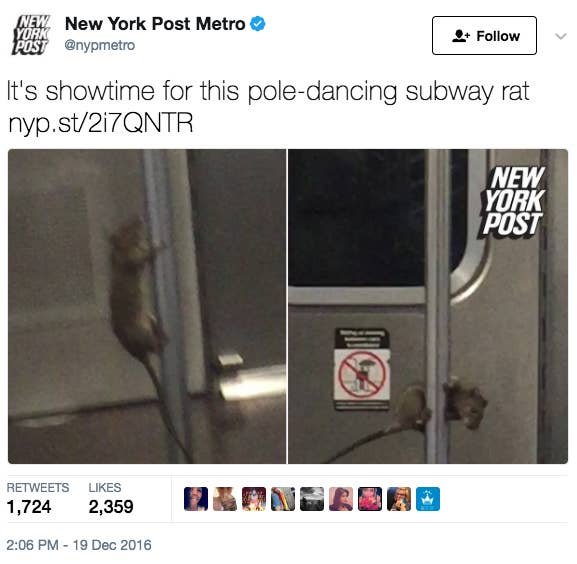Click the first liker avatar

pyautogui.click(x=196, y=499)
